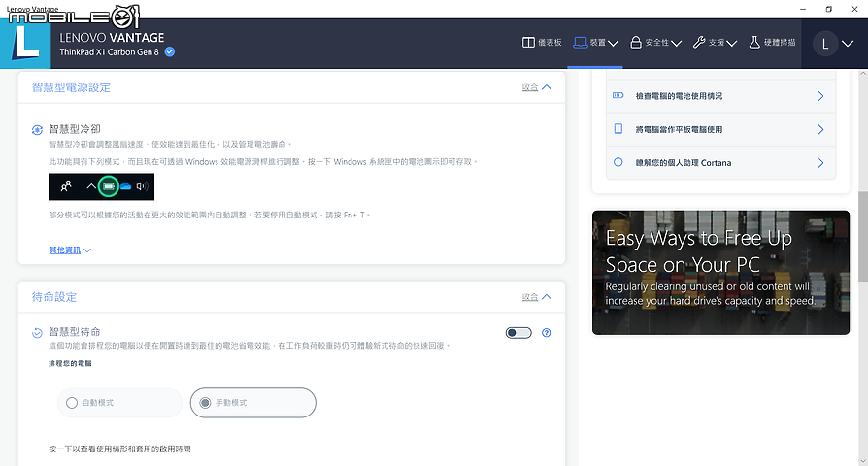Click the flask hardware scan icon

(754, 43)
